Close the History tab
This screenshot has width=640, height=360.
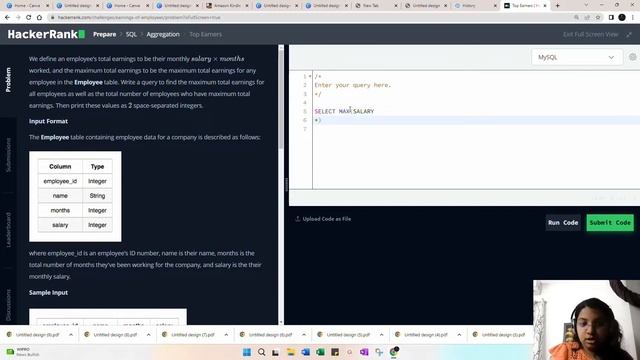coord(495,6)
